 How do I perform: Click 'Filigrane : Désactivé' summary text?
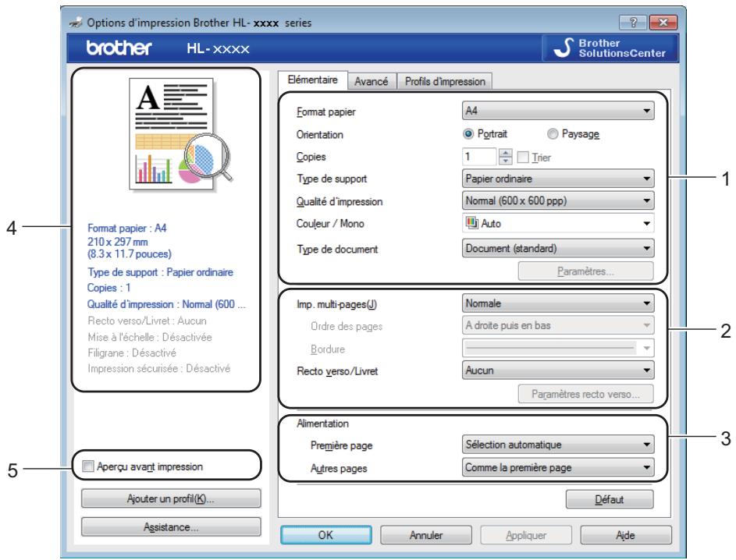pos(132,353)
